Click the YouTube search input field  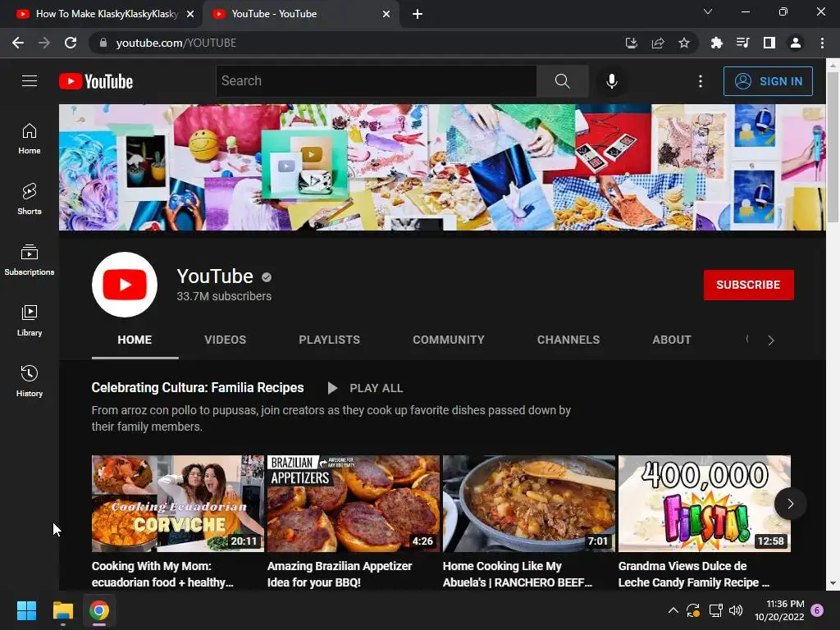tap(376, 81)
